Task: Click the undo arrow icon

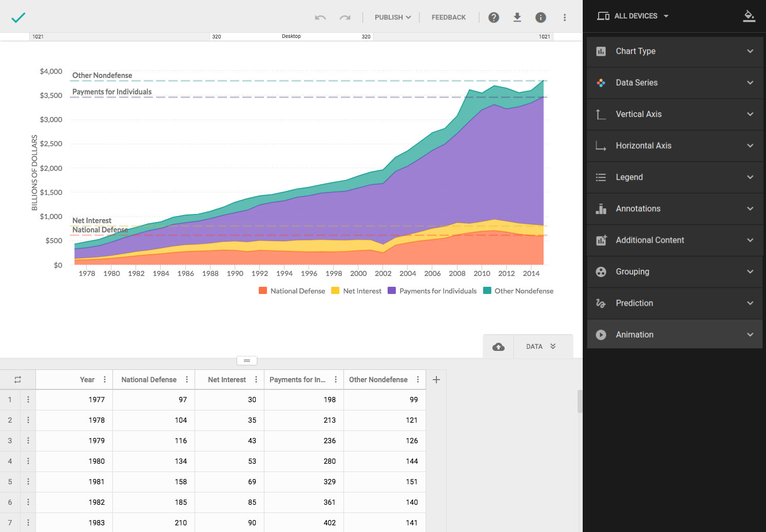Action: click(x=320, y=17)
